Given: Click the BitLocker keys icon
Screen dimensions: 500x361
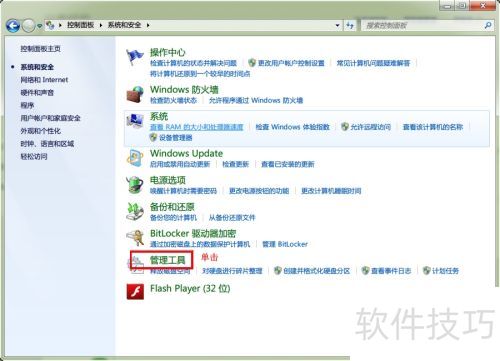Looking at the screenshot, I should (x=135, y=238).
